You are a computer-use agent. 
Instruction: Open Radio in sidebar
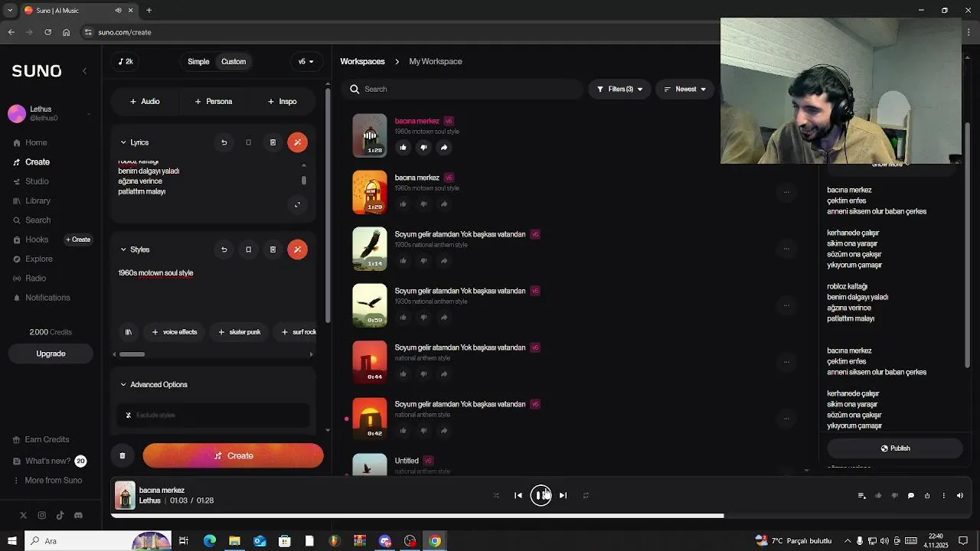(x=35, y=279)
